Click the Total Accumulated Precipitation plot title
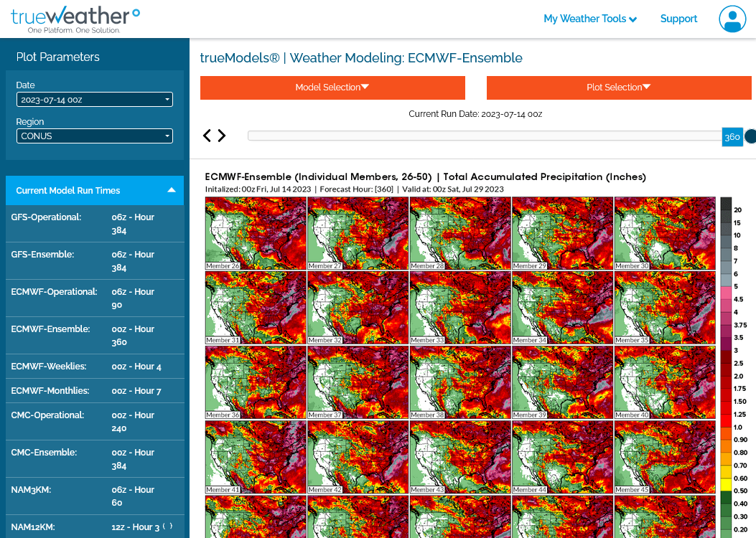This screenshot has height=538, width=756. (425, 176)
